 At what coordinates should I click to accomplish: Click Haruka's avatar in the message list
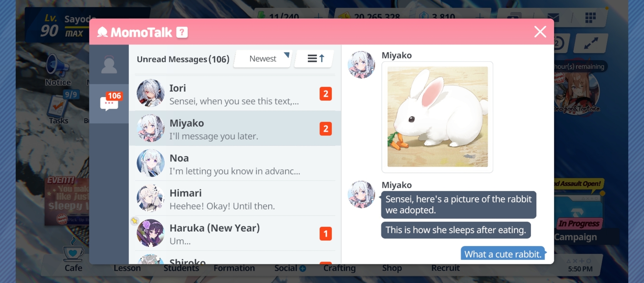pyautogui.click(x=150, y=233)
